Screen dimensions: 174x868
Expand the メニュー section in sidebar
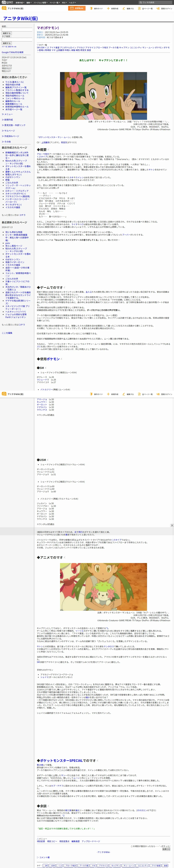(7, 114)
